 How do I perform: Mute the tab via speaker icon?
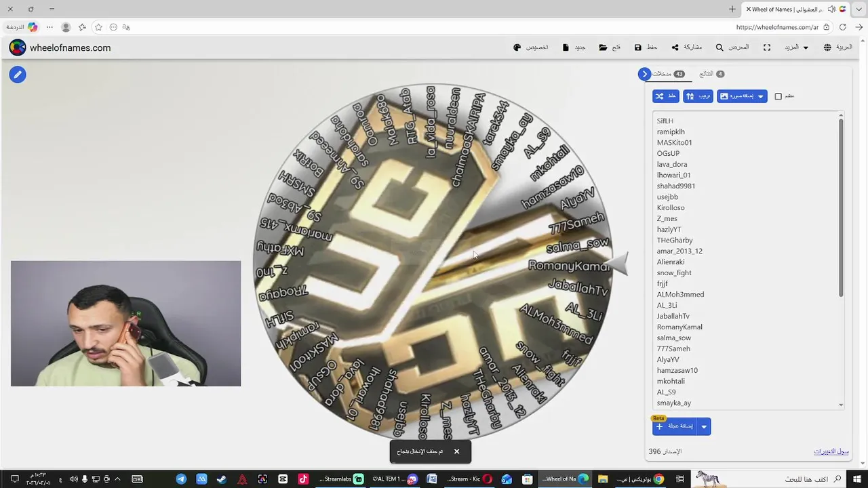coord(831,9)
